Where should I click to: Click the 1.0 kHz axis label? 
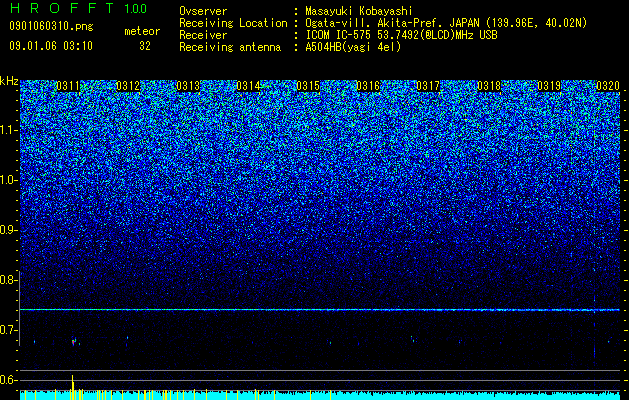[8, 180]
